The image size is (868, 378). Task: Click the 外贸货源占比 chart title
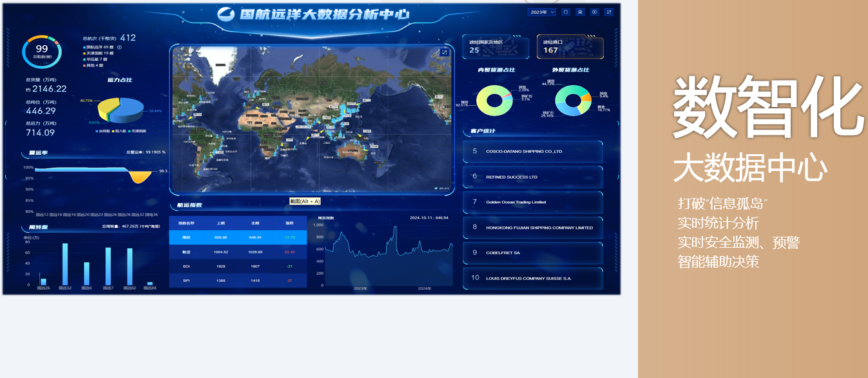[570, 70]
